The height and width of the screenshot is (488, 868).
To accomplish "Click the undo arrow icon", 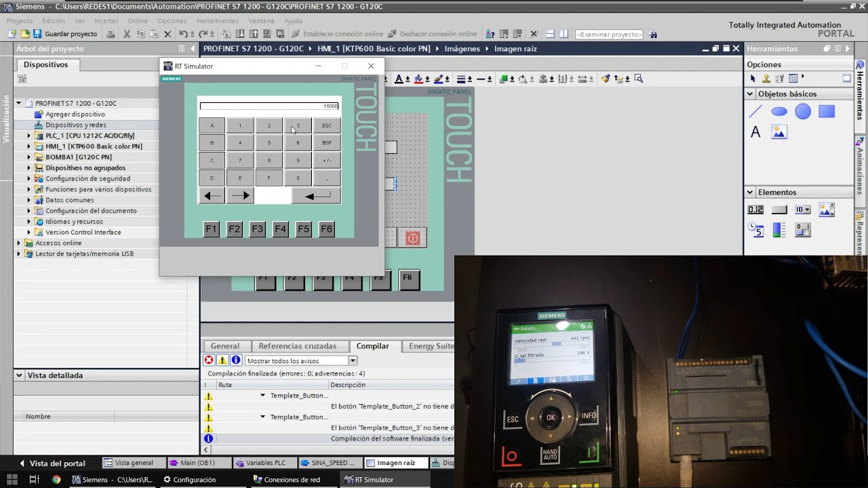I will [x=183, y=34].
